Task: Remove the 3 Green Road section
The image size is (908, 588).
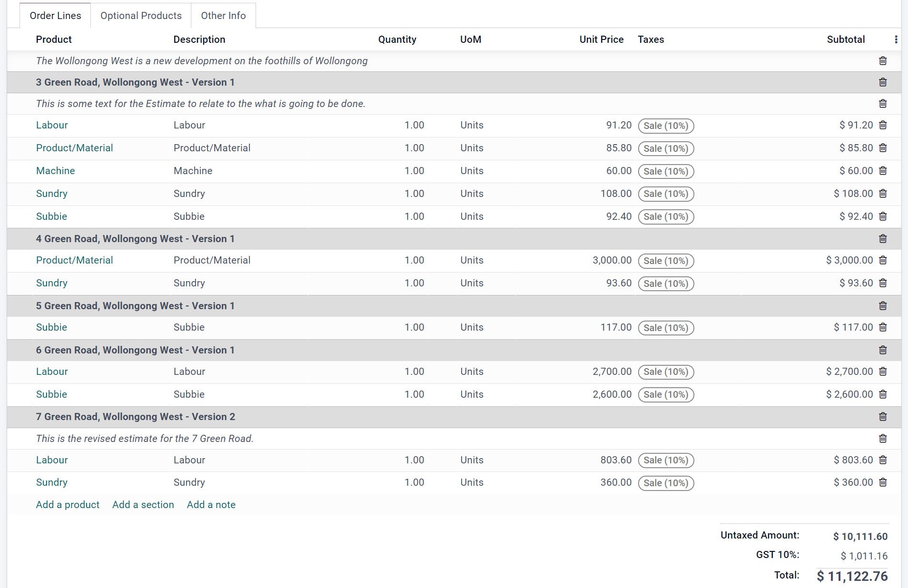Action: pos(883,82)
